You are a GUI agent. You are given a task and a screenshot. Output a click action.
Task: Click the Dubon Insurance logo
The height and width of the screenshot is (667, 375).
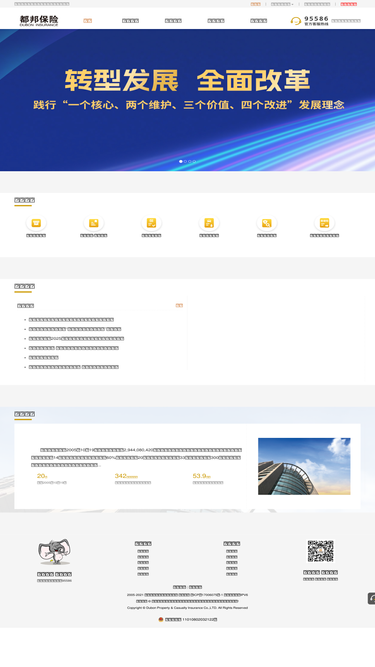[x=39, y=20]
